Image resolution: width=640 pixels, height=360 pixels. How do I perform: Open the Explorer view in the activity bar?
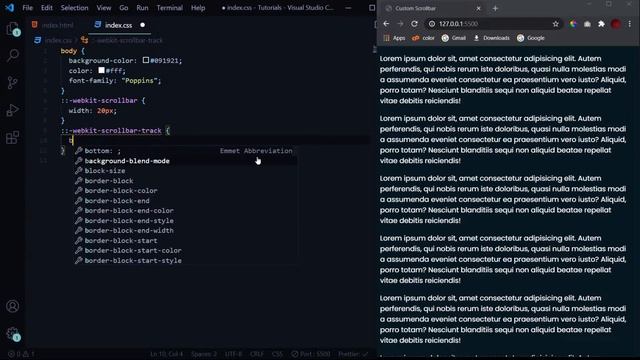(x=13, y=29)
